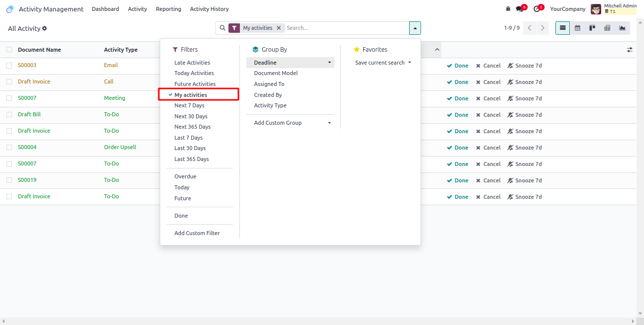
Task: Mark the S00003 activity as Done
Action: pos(458,66)
